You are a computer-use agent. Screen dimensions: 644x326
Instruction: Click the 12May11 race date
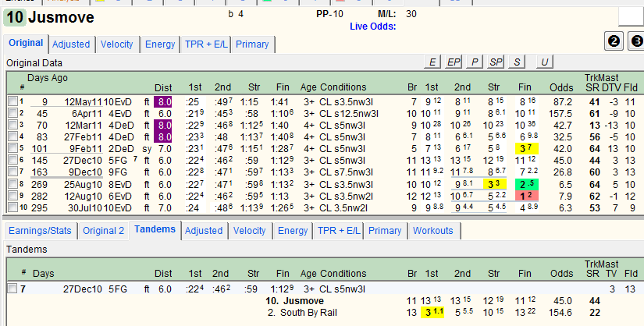pos(82,102)
